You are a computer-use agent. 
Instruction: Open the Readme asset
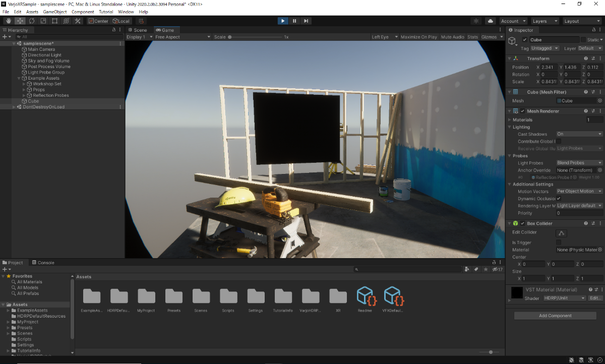point(365,299)
